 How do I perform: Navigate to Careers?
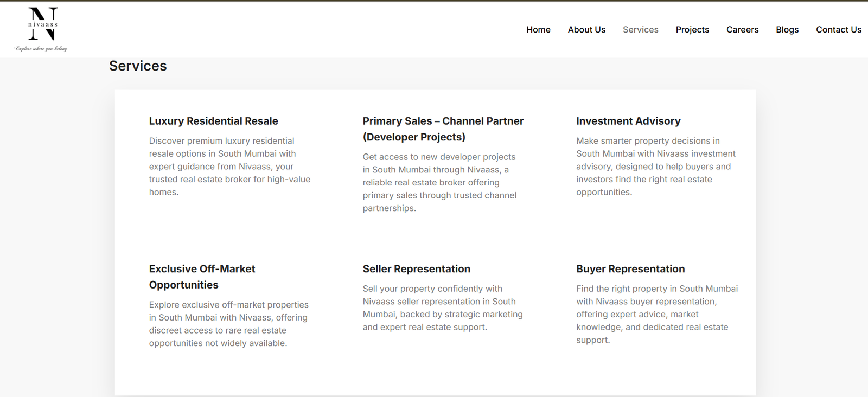(742, 30)
